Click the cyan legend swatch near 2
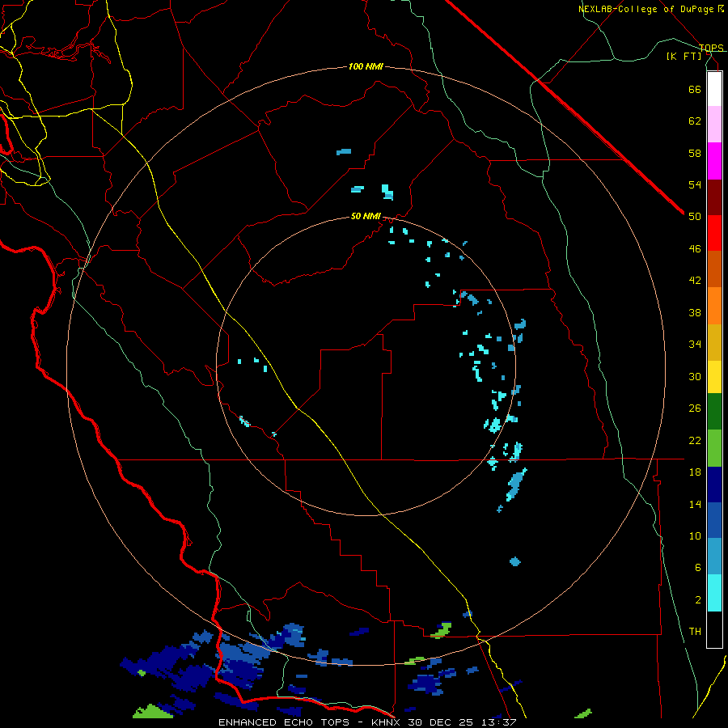The image size is (728, 728). click(714, 593)
